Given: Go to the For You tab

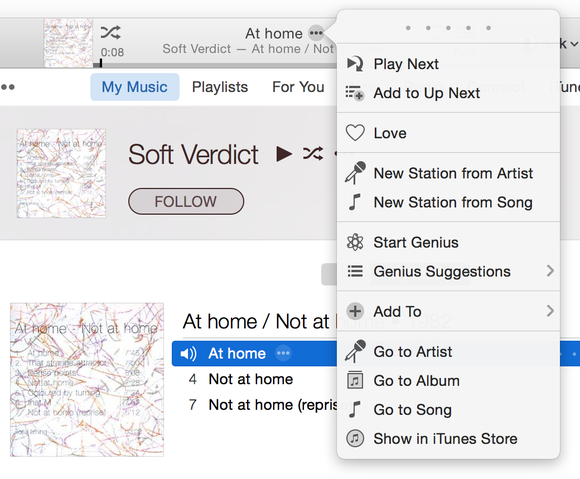Looking at the screenshot, I should pos(298,87).
